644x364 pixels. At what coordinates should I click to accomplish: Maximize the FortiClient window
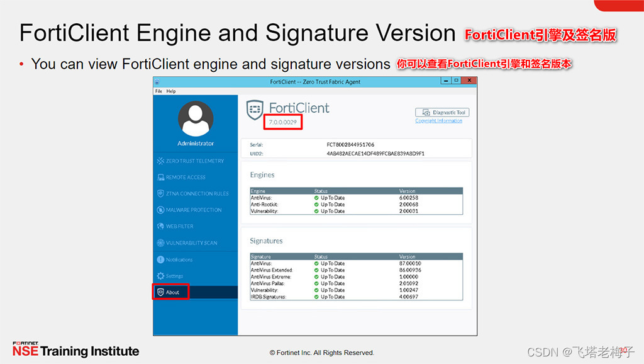tap(456, 81)
